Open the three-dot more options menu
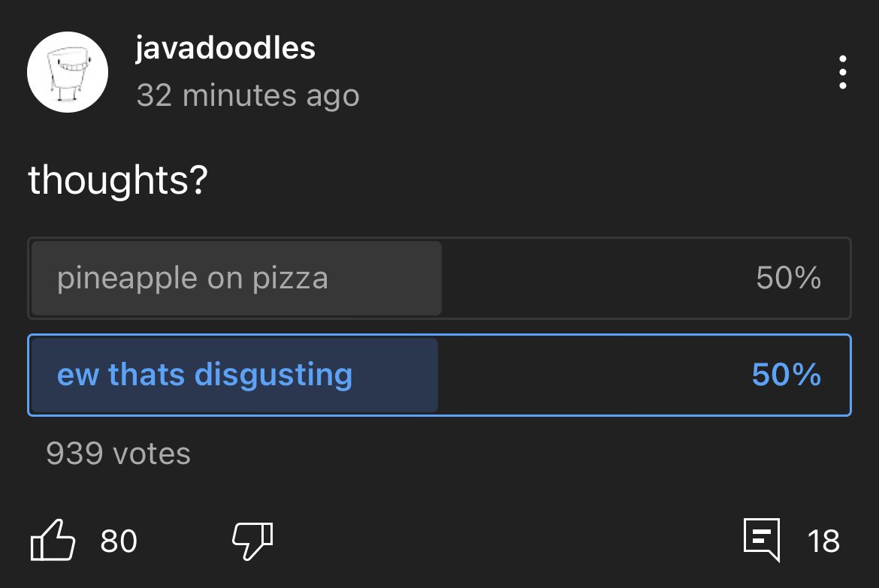Screen dimensions: 879x588 point(843,73)
